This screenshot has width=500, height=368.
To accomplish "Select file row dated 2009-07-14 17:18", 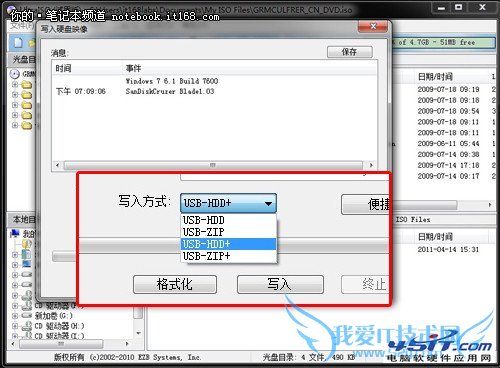I will coord(448,165).
